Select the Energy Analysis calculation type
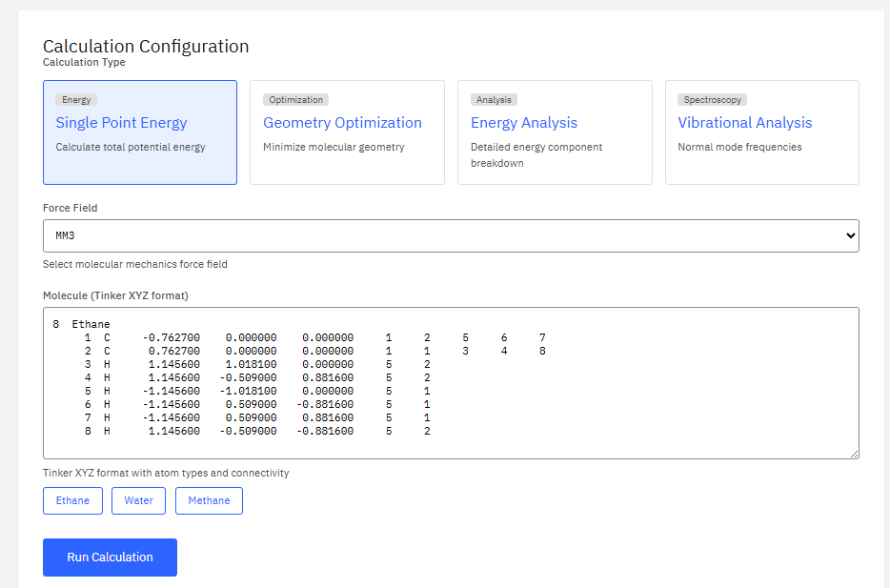890x588 pixels. [555, 132]
